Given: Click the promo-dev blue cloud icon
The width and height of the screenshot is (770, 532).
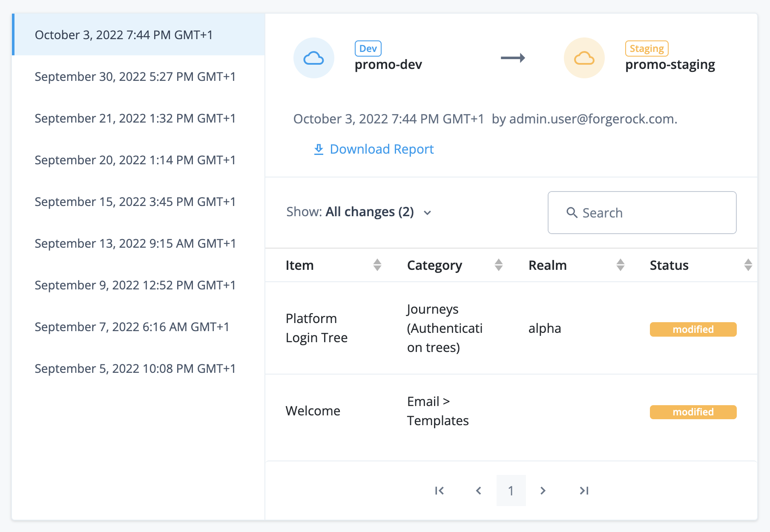Looking at the screenshot, I should click(314, 58).
